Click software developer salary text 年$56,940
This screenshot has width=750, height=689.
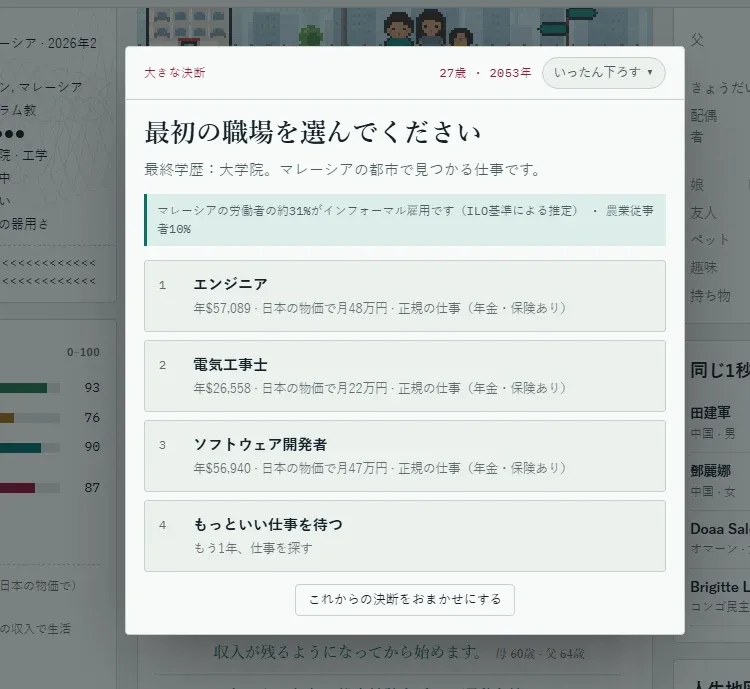click(222, 467)
